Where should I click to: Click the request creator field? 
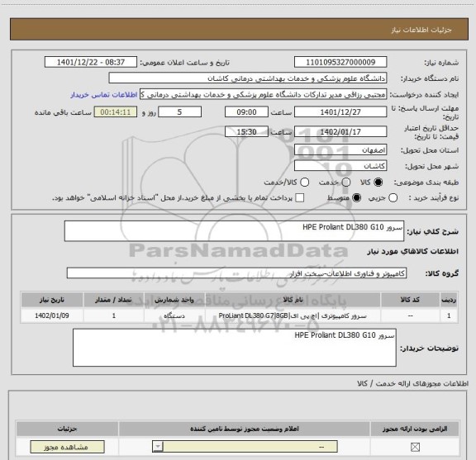click(x=263, y=95)
